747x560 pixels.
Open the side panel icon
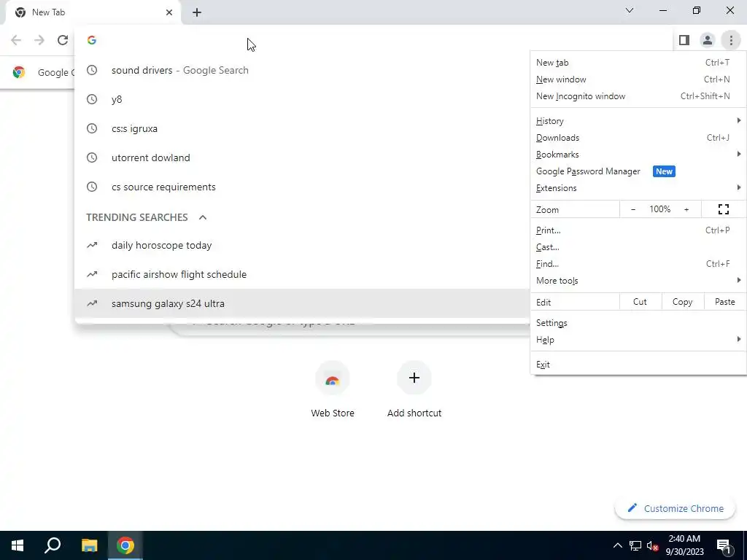click(x=684, y=40)
